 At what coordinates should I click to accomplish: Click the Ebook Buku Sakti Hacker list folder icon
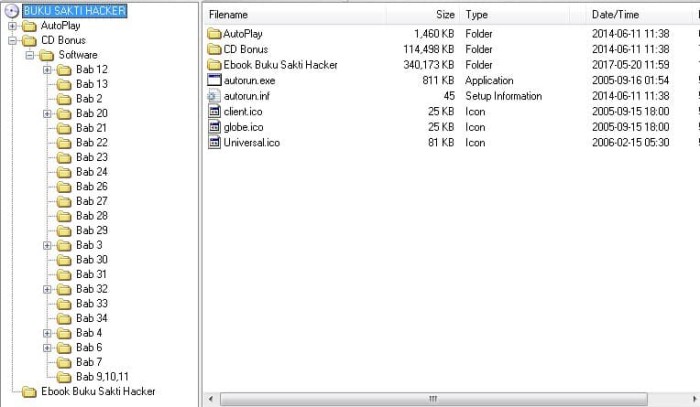214,65
